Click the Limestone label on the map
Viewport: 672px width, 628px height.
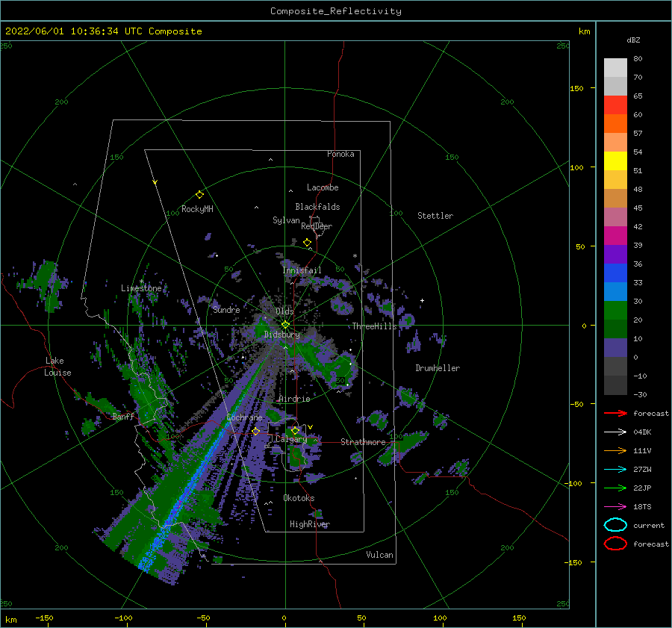point(141,288)
